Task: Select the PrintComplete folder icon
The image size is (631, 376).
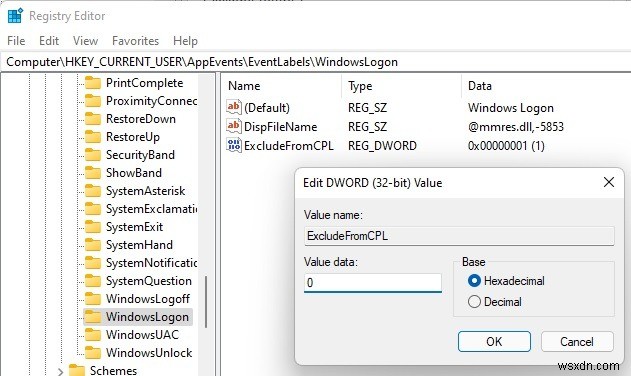Action: click(x=93, y=83)
